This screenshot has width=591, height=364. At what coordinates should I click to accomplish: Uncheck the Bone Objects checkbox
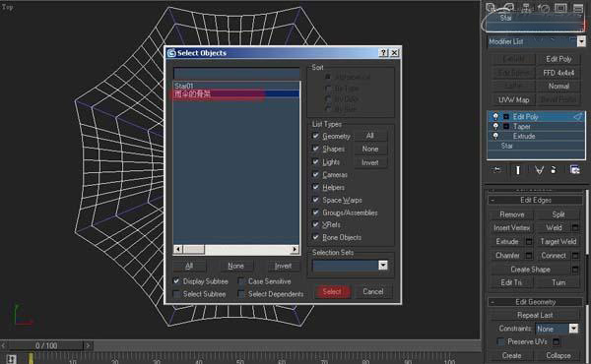pos(315,237)
